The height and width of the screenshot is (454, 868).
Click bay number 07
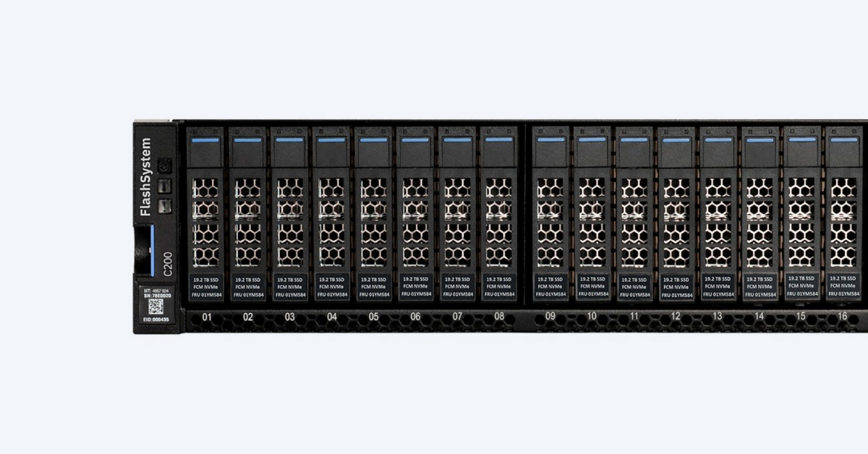point(457,317)
